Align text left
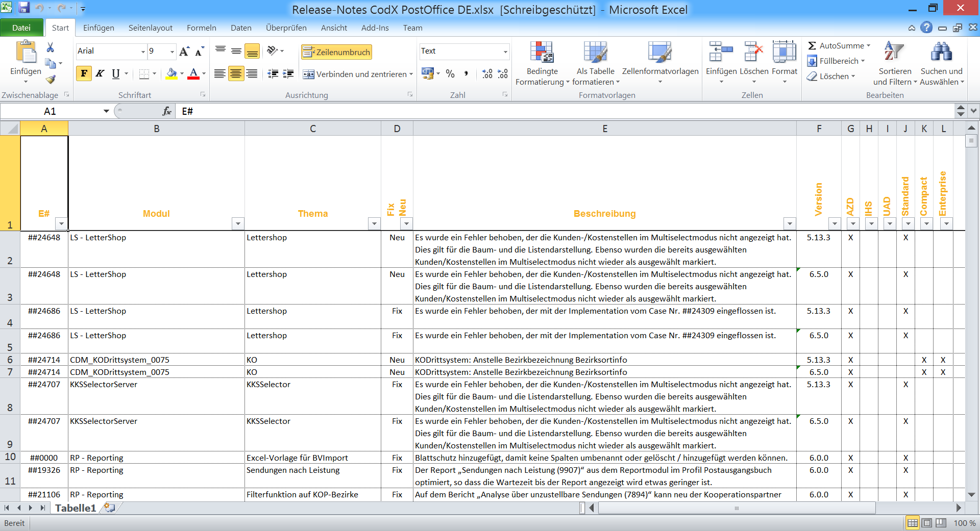The height and width of the screenshot is (531, 980). (x=220, y=74)
